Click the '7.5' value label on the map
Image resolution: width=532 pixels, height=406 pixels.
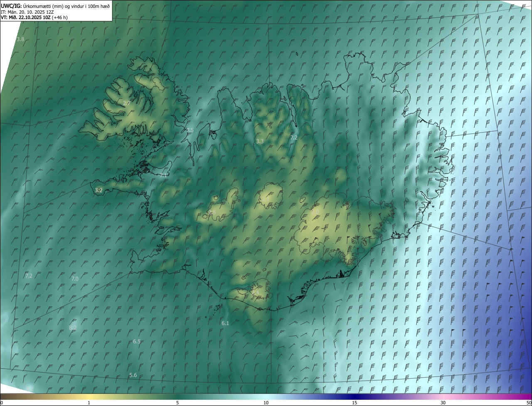190,130
